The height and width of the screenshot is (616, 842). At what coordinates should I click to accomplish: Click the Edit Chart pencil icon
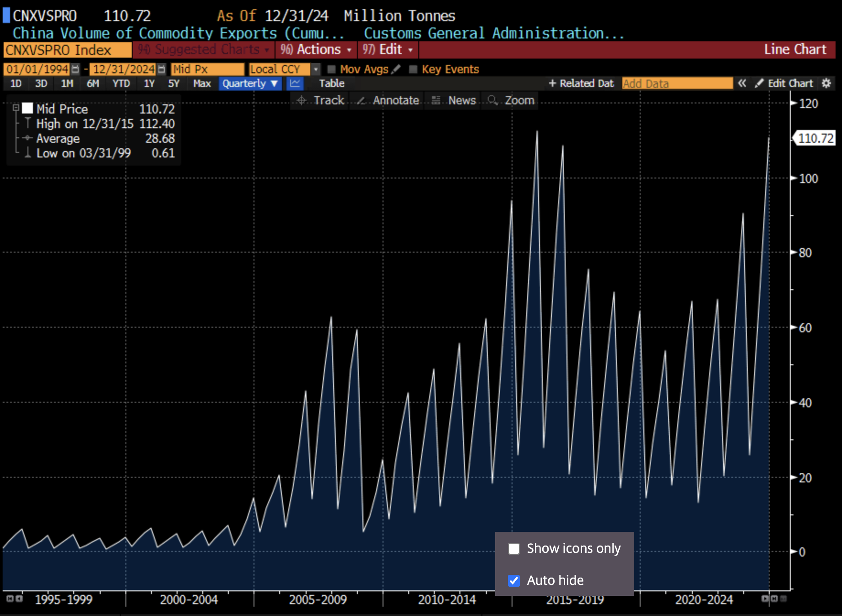(759, 83)
